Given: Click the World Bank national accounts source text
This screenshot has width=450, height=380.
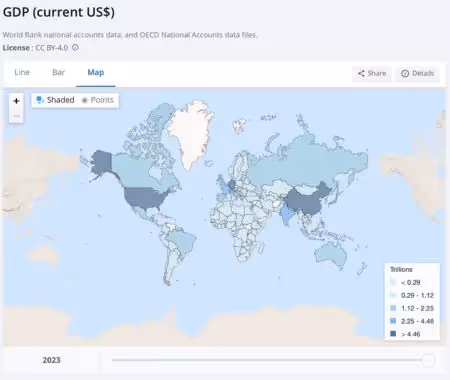Looking at the screenshot, I should click(x=130, y=35).
